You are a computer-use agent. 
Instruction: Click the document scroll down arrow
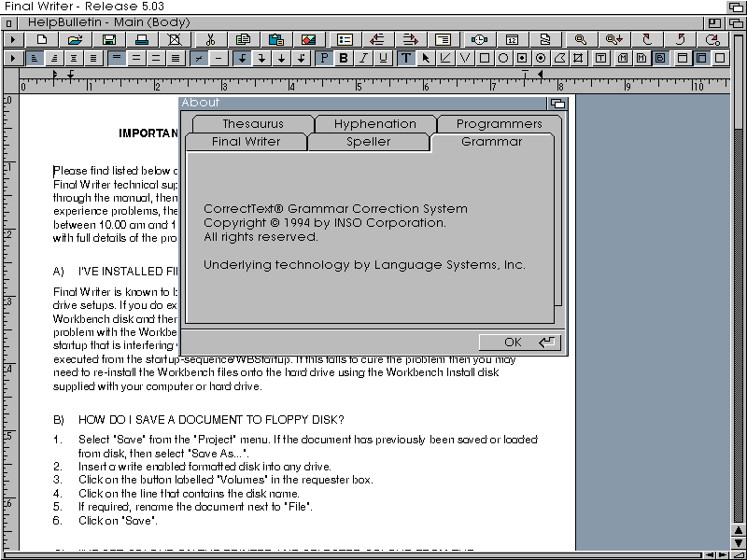point(739,543)
